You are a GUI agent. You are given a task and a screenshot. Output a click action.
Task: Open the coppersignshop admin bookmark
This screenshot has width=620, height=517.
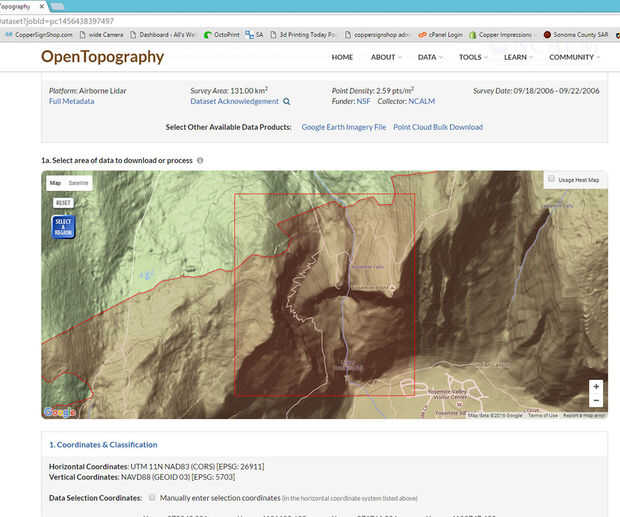point(377,35)
